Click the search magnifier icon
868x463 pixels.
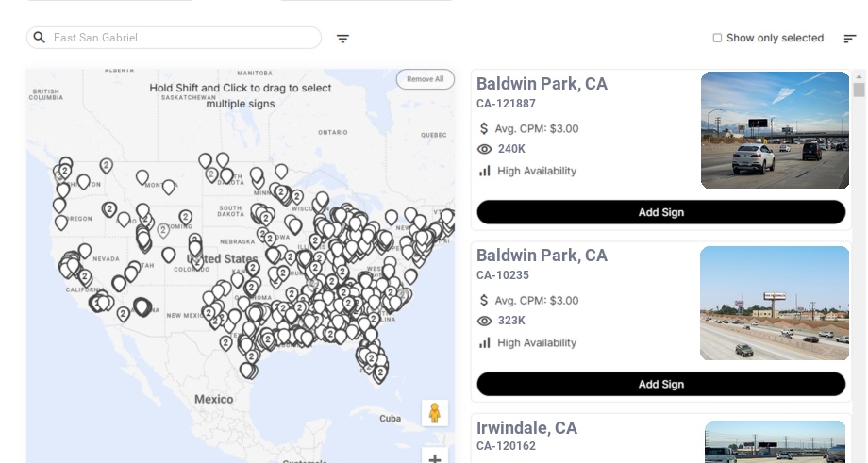coord(39,38)
